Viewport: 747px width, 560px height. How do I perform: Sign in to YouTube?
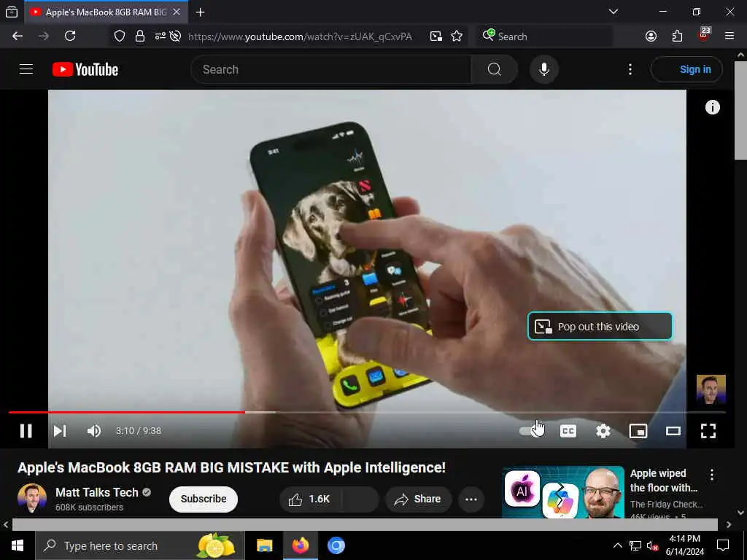tap(686, 69)
